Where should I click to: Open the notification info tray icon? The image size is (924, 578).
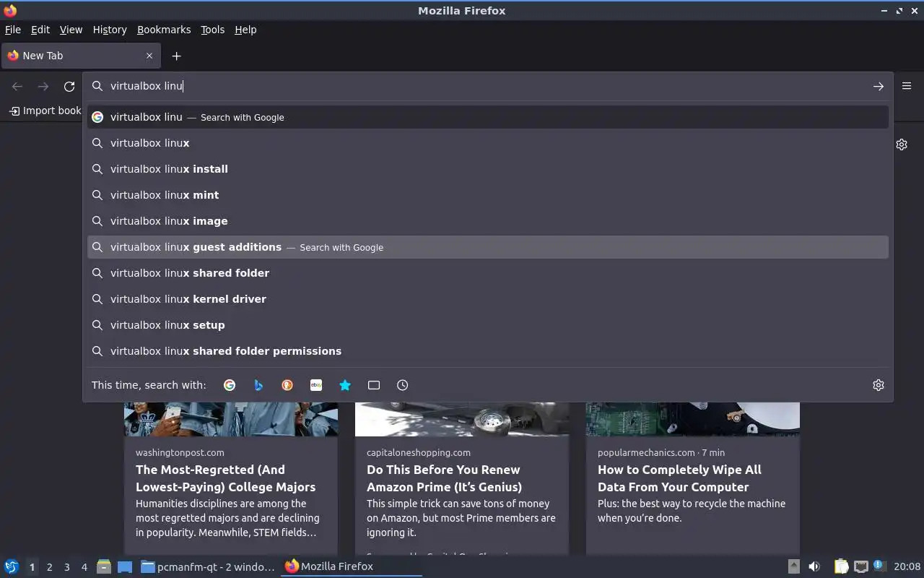pos(879,566)
